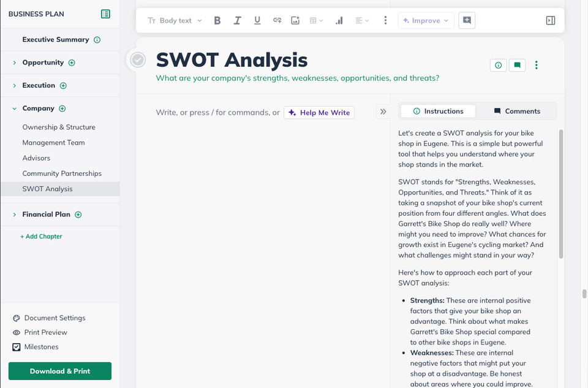Collapse the Company chapter
The width and height of the screenshot is (588, 388).
[x=14, y=108]
